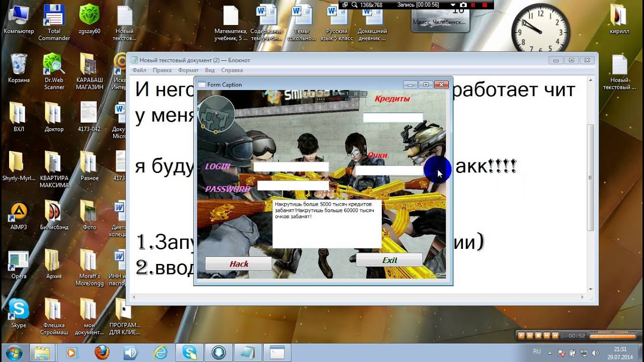Select the Dr.Web Scanner desktop icon
The width and height of the screenshot is (644, 362).
click(54, 71)
